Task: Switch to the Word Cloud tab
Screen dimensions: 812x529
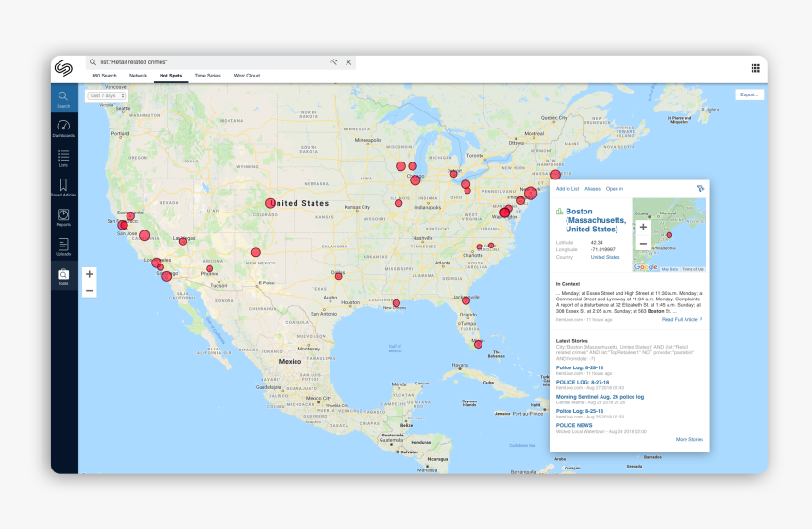Action: (246, 75)
